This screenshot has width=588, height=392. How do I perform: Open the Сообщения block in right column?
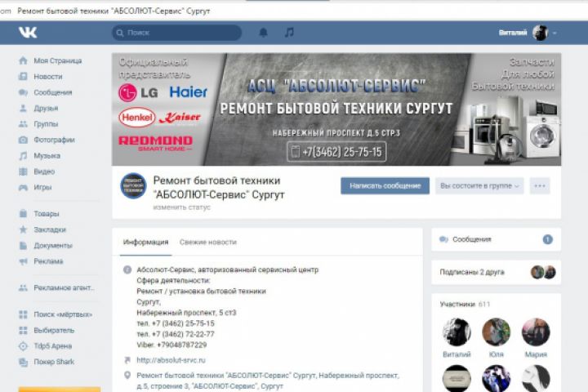click(x=497, y=239)
